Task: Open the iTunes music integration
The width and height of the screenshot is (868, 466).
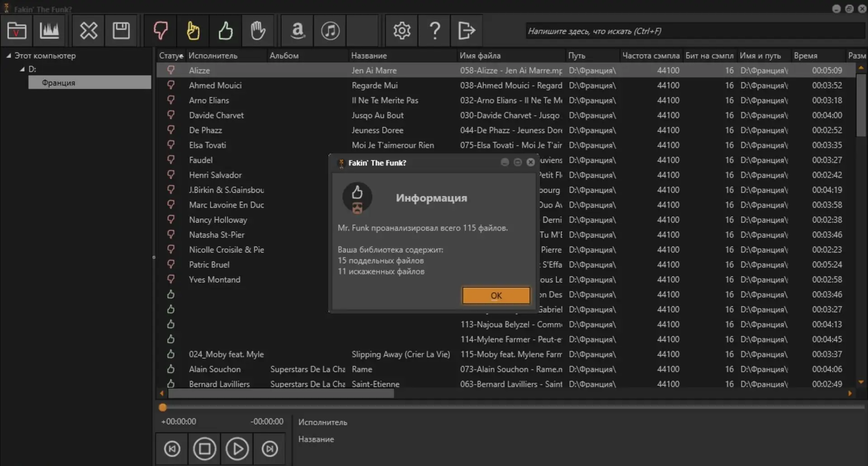Action: tap(330, 30)
